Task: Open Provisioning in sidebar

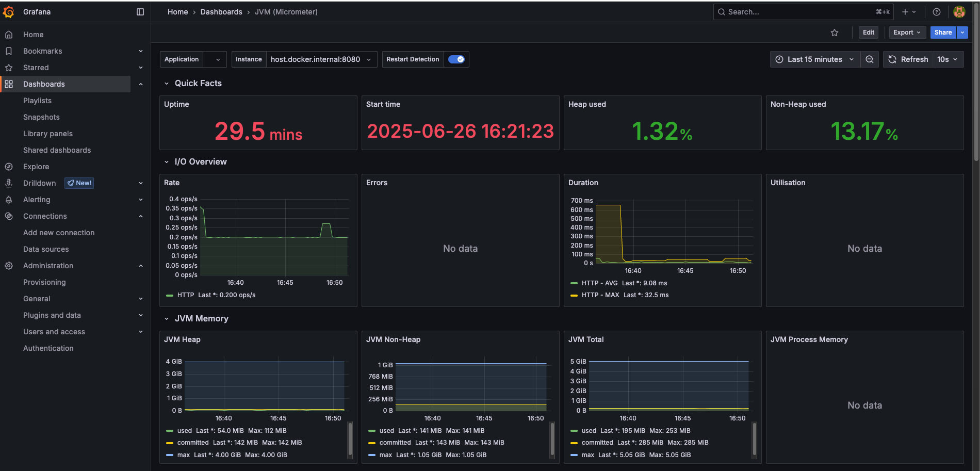Action: [44, 282]
